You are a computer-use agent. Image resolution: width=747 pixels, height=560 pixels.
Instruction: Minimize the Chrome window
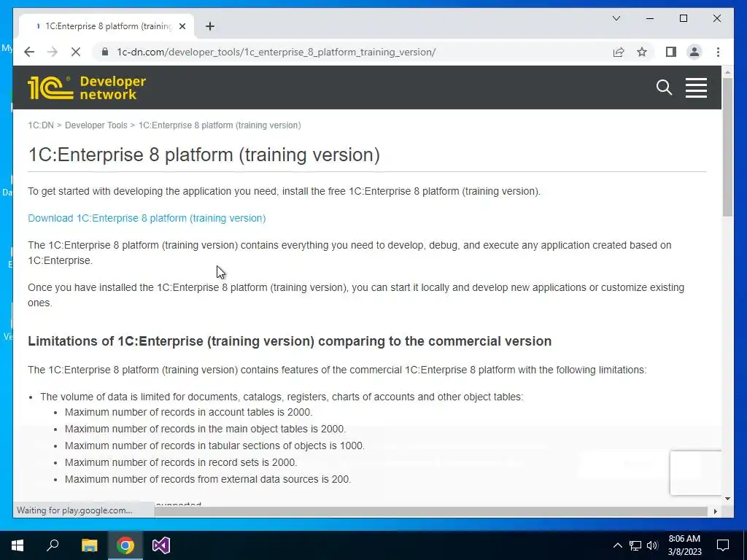coord(650,18)
